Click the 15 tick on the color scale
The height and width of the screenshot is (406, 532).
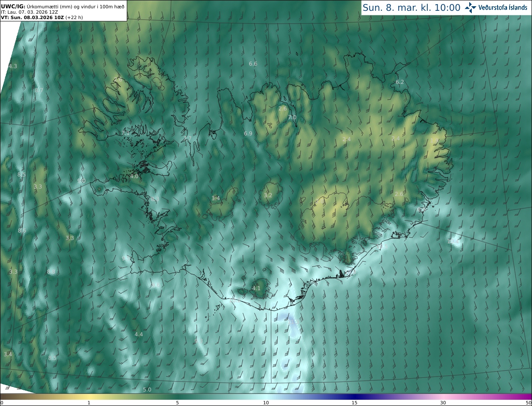[355, 403]
